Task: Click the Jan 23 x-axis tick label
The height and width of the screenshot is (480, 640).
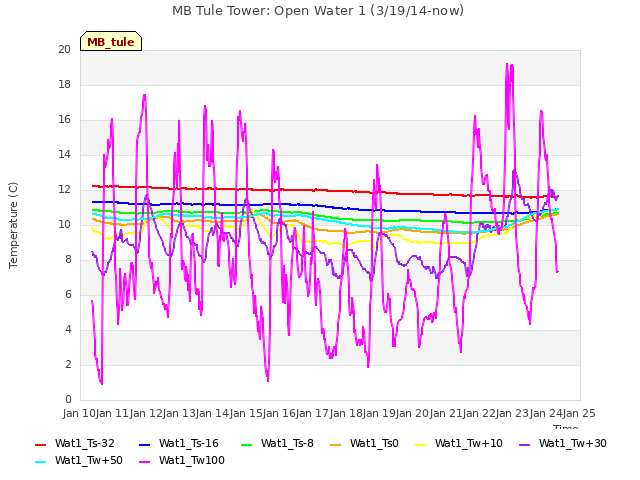Action: click(512, 413)
